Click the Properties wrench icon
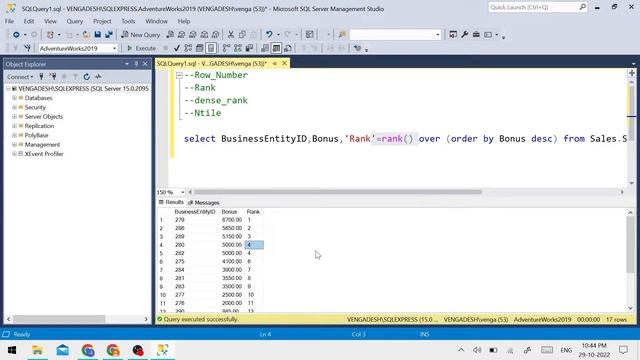640x360 pixels. (464, 35)
